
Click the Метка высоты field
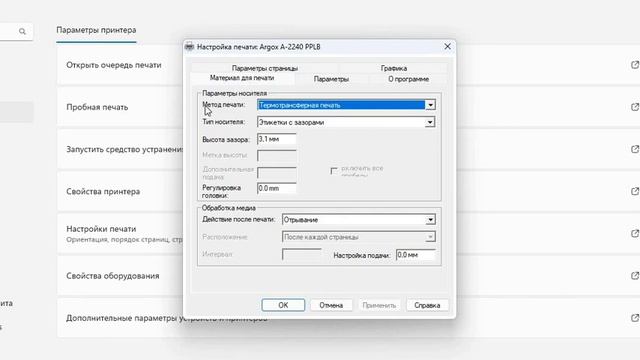[277, 156]
